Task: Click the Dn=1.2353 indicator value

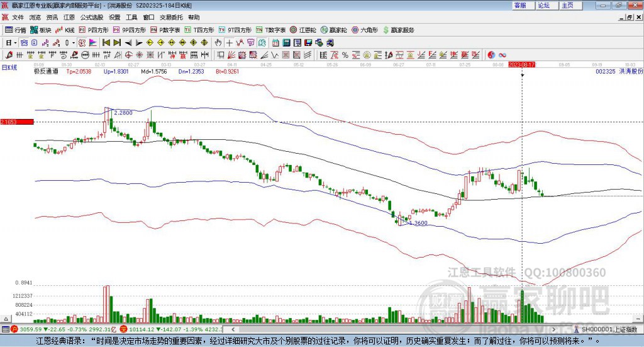Action: point(191,72)
